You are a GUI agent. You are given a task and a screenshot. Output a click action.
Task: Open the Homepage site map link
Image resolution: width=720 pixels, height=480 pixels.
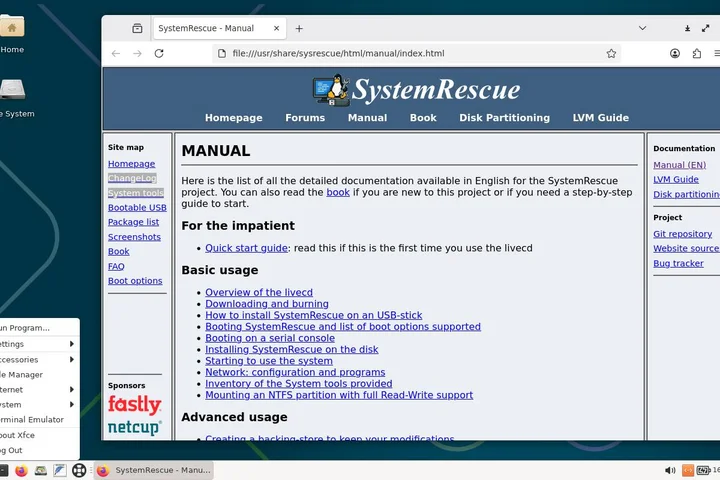click(x=131, y=164)
